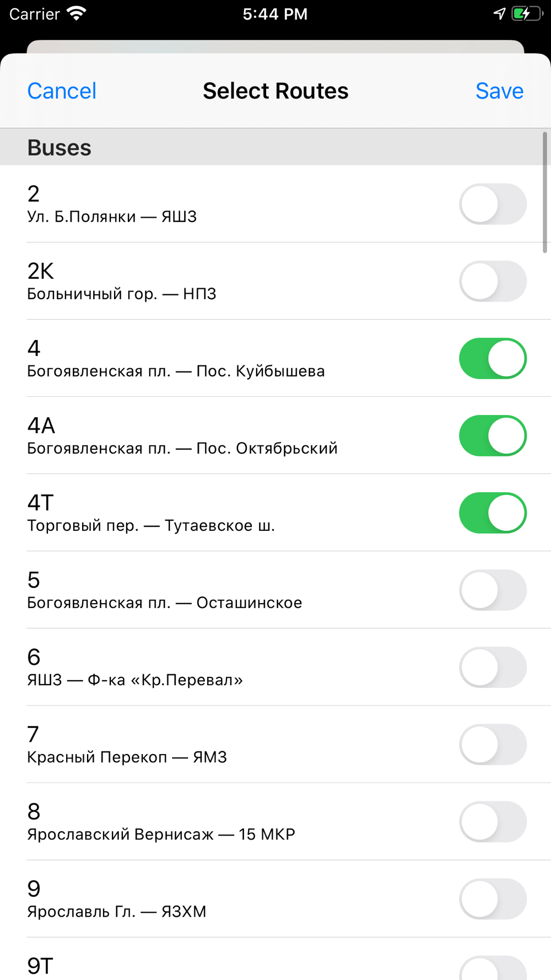Image resolution: width=551 pixels, height=980 pixels.
Task: Enable route 5 Осташинское toggle
Action: [x=493, y=590]
